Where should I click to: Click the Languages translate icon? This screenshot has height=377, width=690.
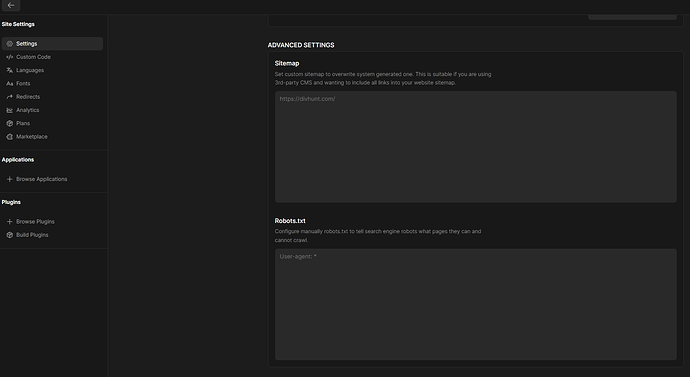[10, 70]
